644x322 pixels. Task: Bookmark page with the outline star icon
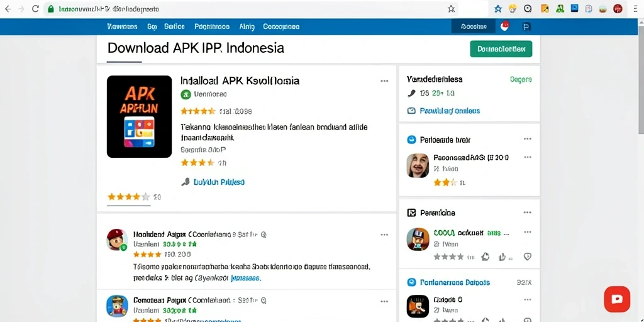coord(452,9)
